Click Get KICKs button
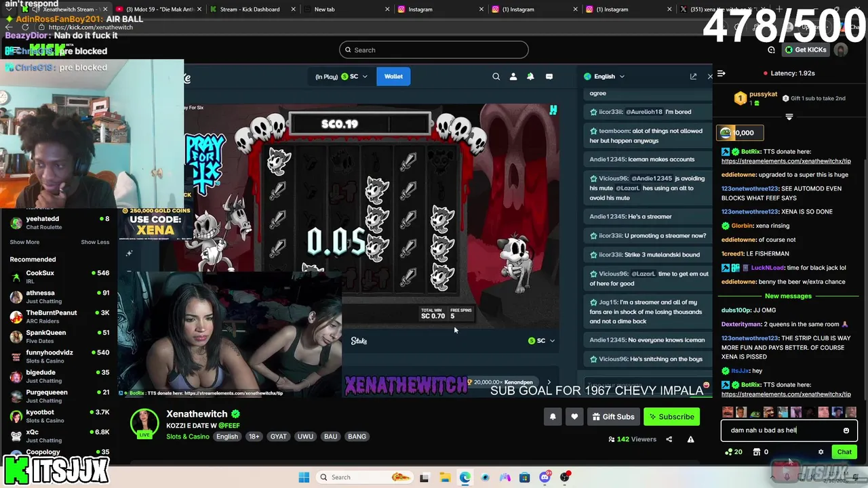The height and width of the screenshot is (488, 868). click(x=806, y=49)
